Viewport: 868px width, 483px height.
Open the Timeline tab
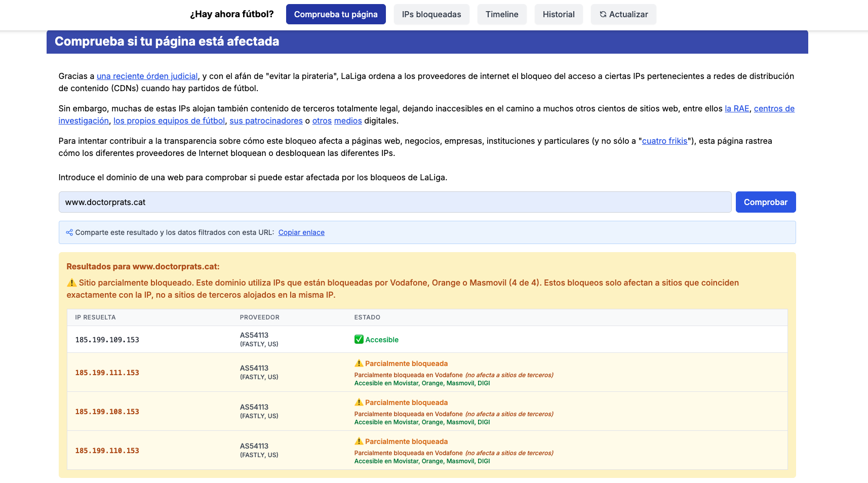502,14
